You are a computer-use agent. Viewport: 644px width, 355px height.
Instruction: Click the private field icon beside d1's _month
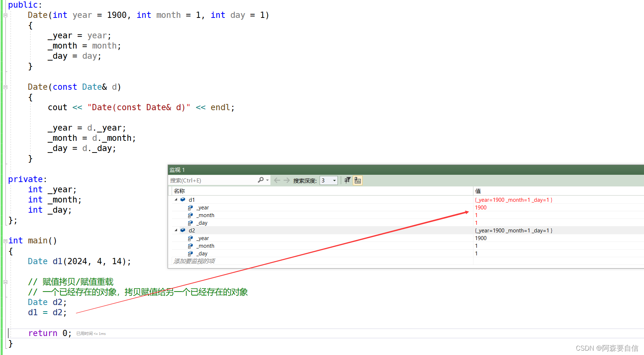190,215
